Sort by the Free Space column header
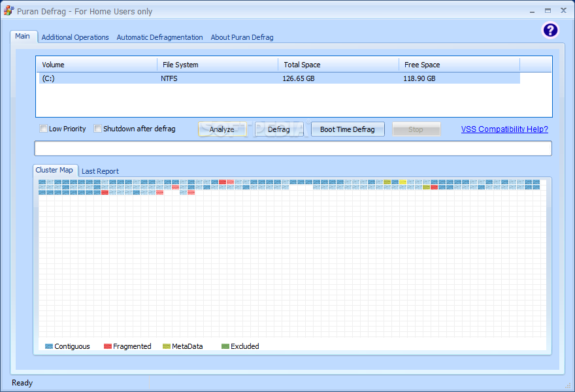The width and height of the screenshot is (575, 392). 459,65
